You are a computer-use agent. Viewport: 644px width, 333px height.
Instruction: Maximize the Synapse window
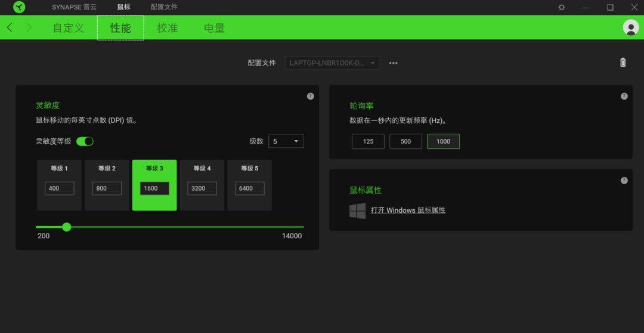611,7
